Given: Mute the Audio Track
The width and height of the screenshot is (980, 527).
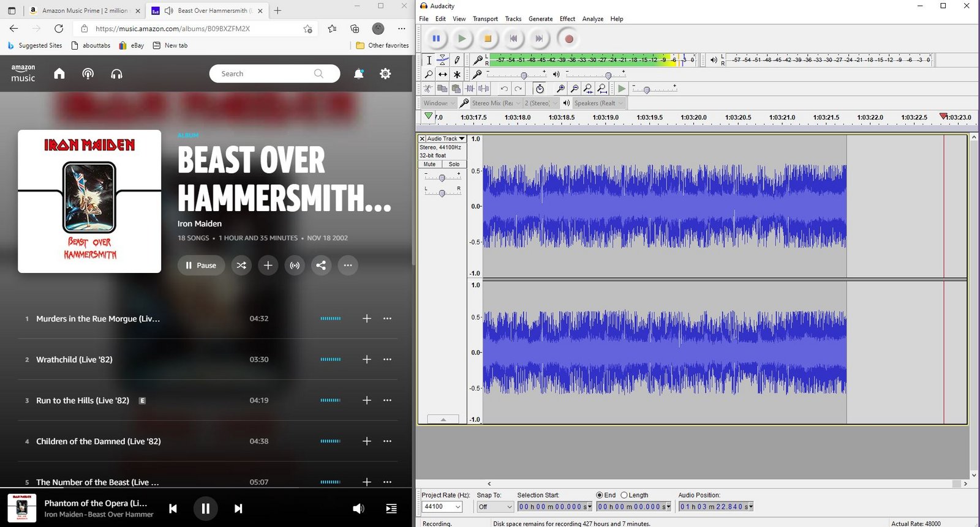Looking at the screenshot, I should pyautogui.click(x=430, y=164).
